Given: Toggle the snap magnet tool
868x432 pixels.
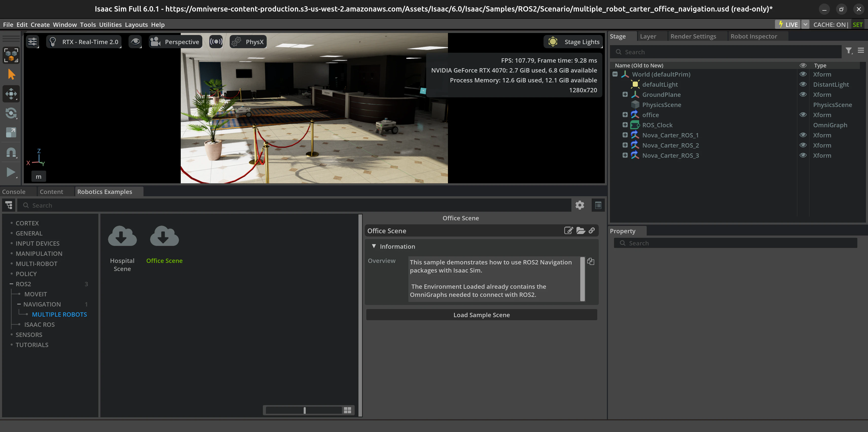Looking at the screenshot, I should tap(11, 152).
